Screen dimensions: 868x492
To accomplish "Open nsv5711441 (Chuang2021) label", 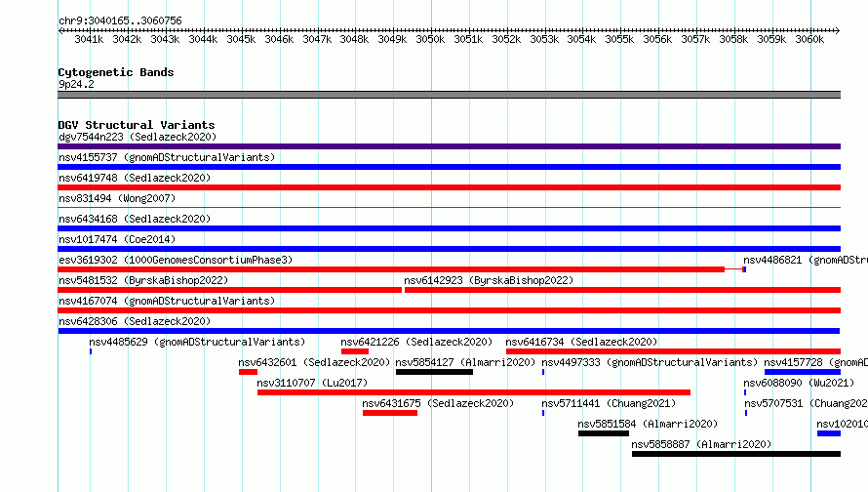I will 609,403.
